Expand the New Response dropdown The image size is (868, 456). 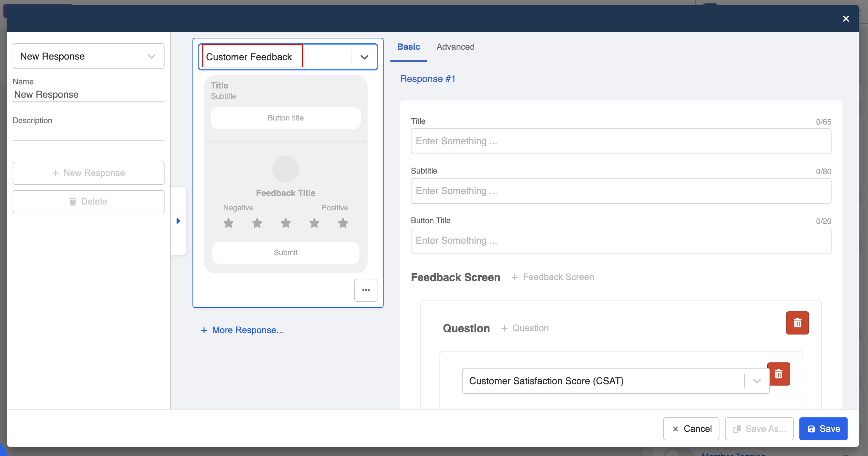[152, 56]
